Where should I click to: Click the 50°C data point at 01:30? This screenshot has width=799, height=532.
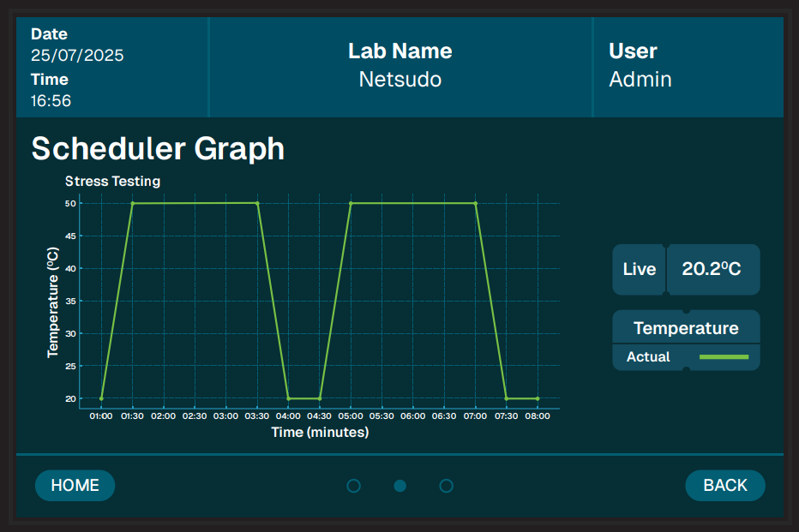(132, 203)
